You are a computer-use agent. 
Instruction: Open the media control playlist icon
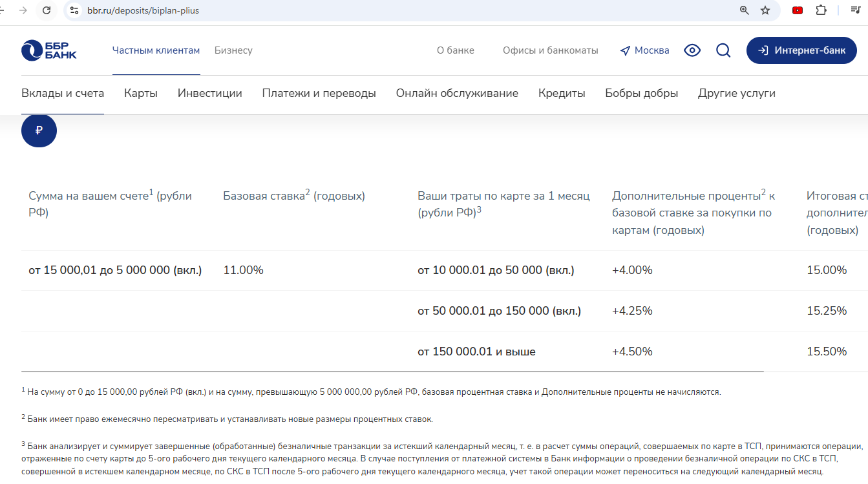click(x=855, y=10)
